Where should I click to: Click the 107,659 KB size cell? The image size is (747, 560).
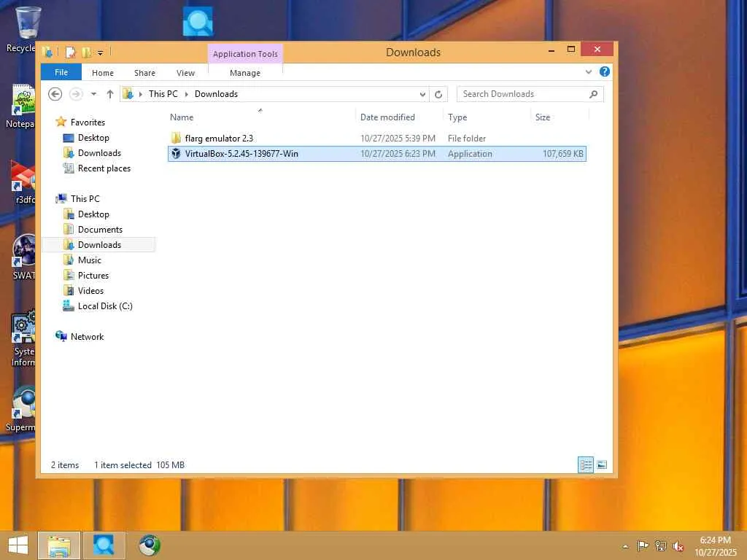pyautogui.click(x=562, y=154)
